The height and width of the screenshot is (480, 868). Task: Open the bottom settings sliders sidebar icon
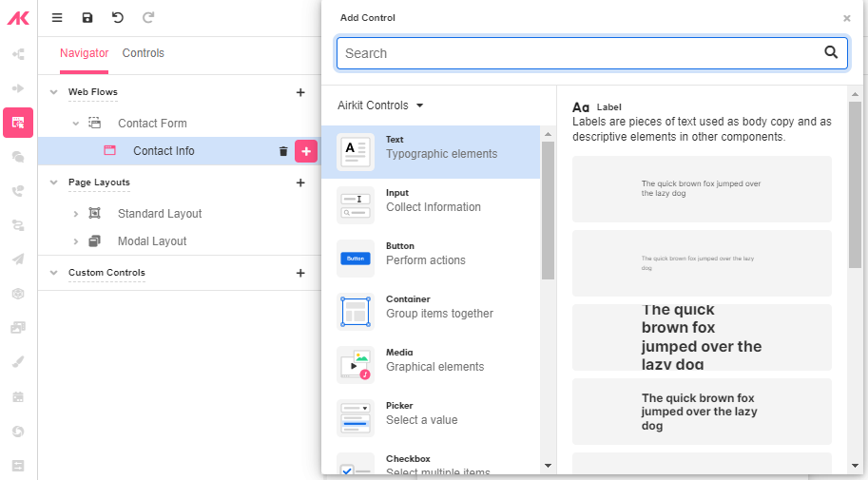pos(18,466)
